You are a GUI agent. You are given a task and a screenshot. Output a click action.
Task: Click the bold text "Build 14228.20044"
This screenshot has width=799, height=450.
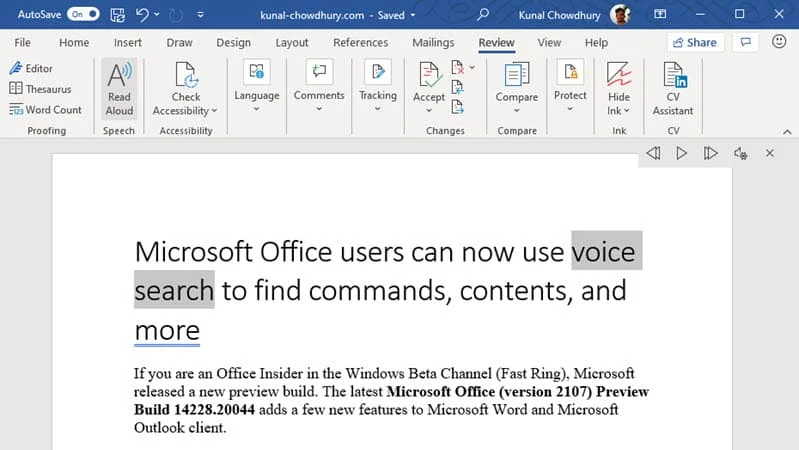(x=194, y=410)
